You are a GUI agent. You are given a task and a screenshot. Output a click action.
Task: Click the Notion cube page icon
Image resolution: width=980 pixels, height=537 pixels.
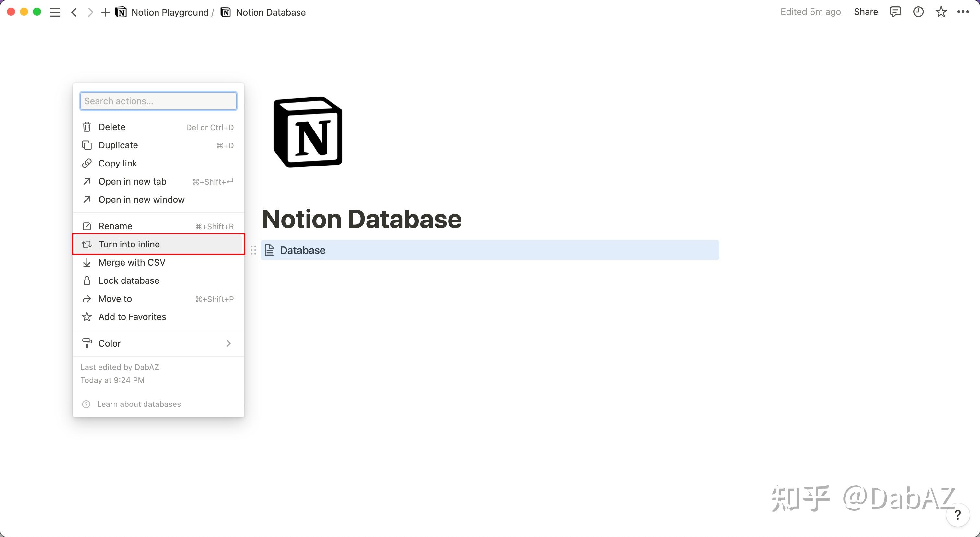click(x=308, y=132)
